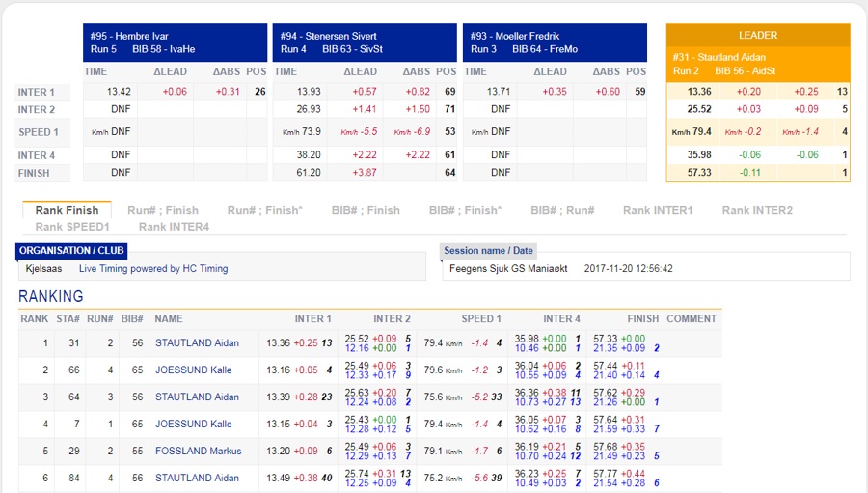Screen dimensions: 868x493
Task: Click the BIB# column header
Action: coord(132,319)
